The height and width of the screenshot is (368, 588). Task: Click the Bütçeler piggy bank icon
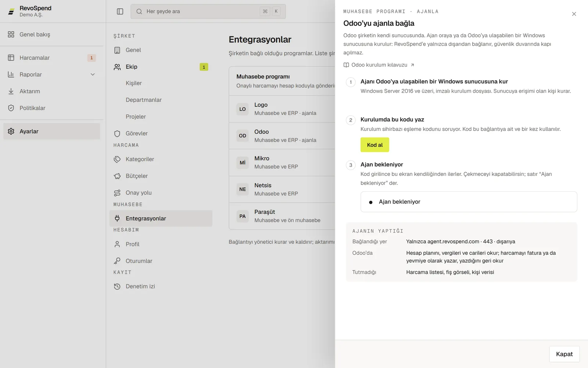click(117, 176)
